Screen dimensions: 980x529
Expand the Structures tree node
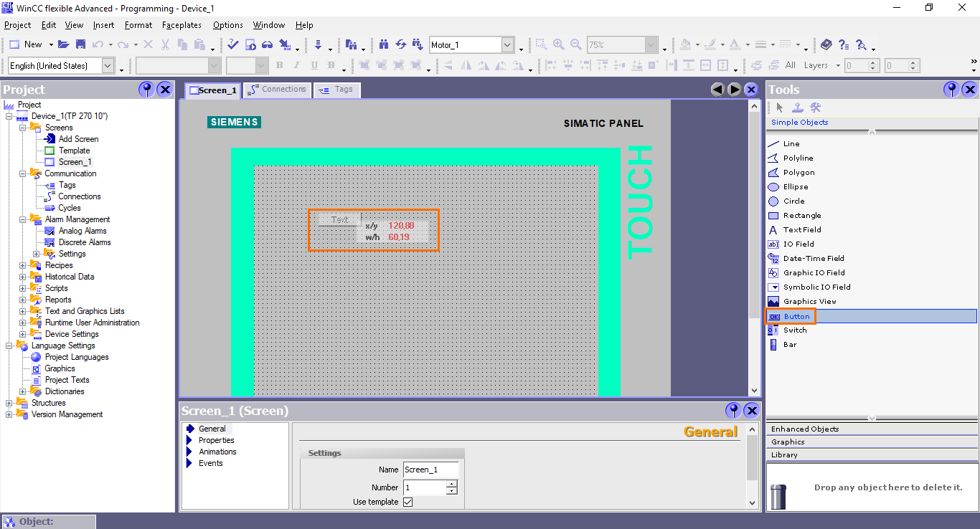(9, 403)
